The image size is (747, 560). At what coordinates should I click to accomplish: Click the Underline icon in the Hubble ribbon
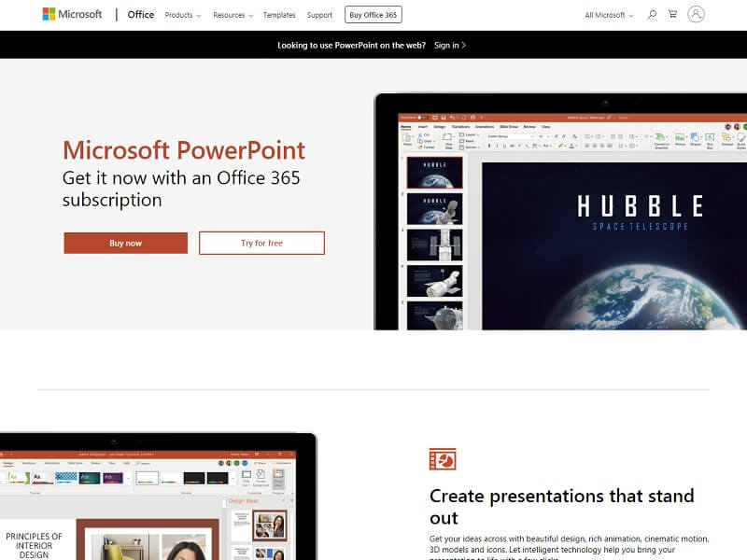pos(504,147)
